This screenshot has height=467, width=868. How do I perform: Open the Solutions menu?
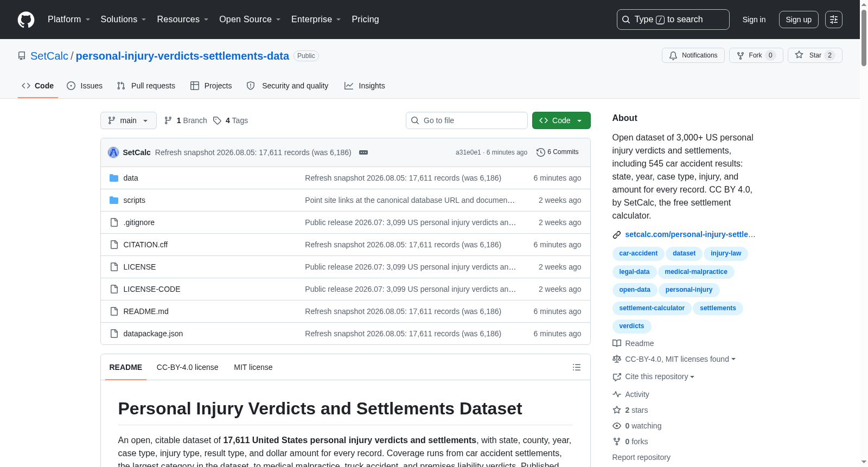click(x=123, y=20)
